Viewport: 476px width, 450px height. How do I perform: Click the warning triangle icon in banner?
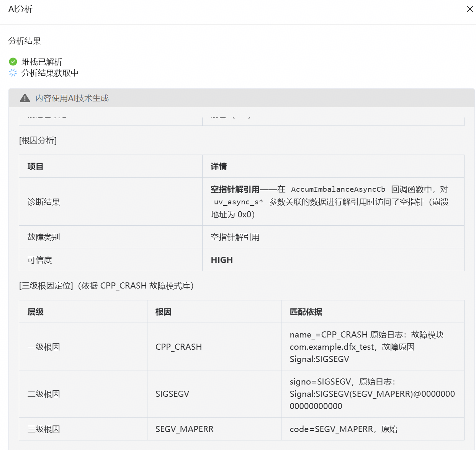tap(25, 98)
